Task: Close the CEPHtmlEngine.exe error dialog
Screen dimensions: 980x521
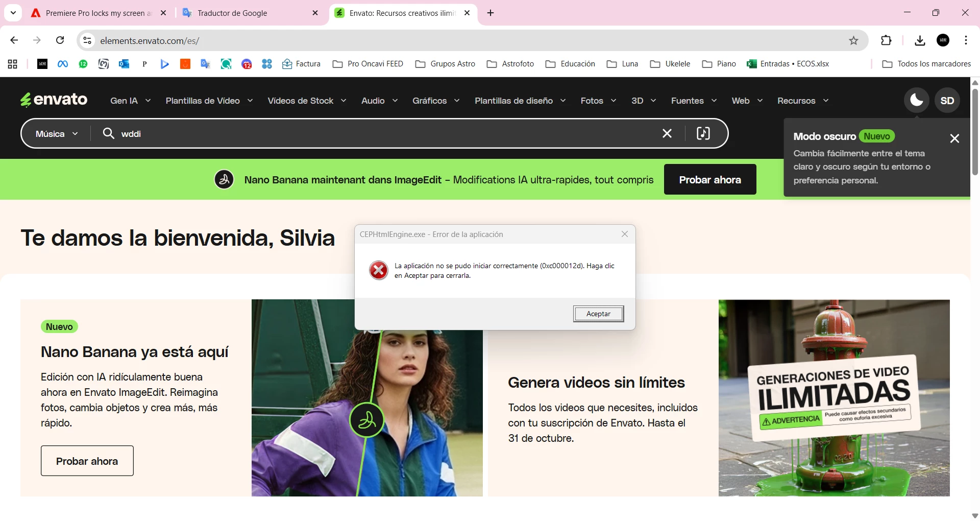Action: click(x=625, y=234)
